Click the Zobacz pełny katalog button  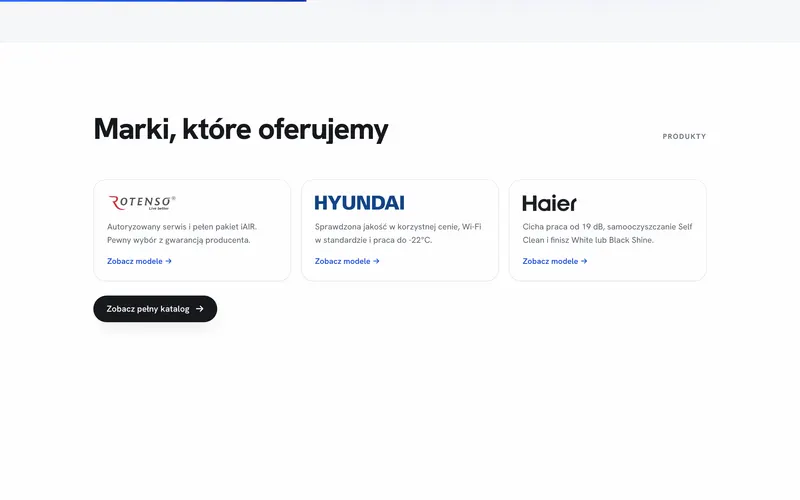tap(155, 309)
